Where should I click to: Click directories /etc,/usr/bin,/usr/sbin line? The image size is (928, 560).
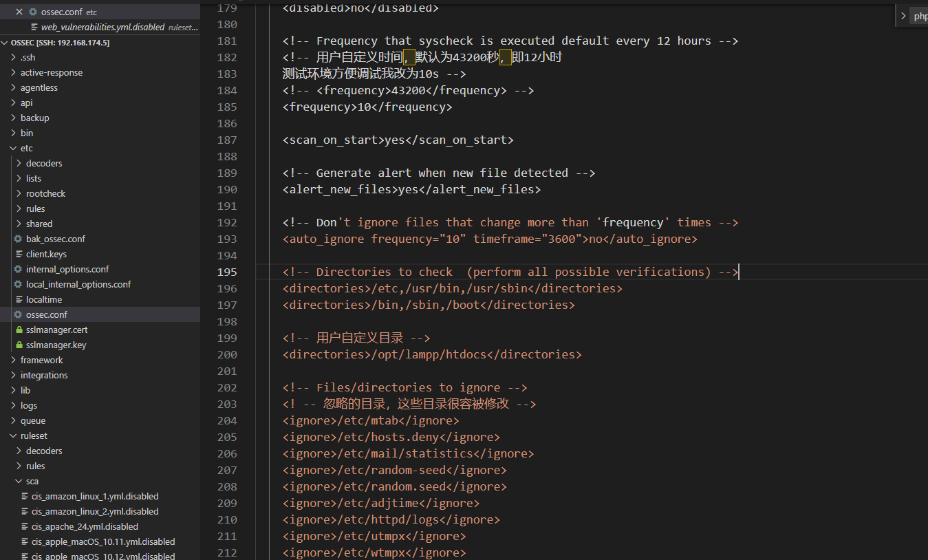point(452,288)
